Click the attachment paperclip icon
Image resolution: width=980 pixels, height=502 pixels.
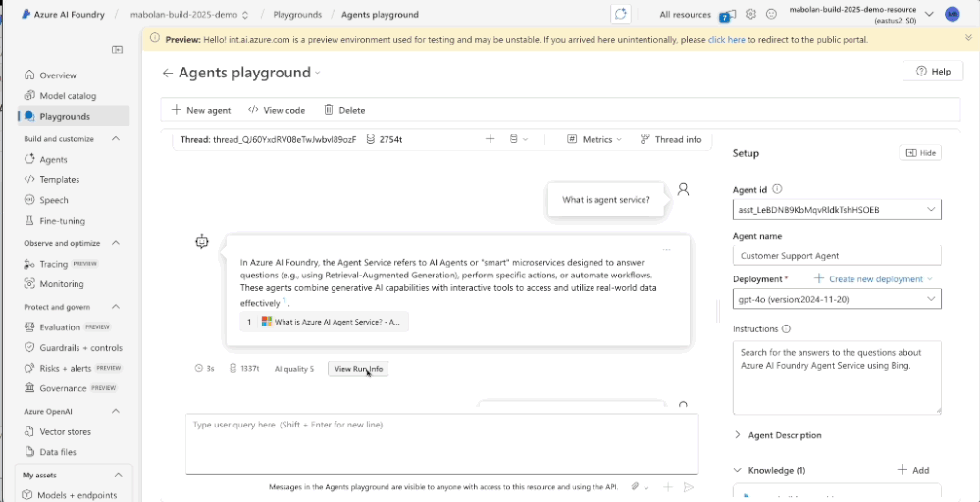[x=635, y=487]
